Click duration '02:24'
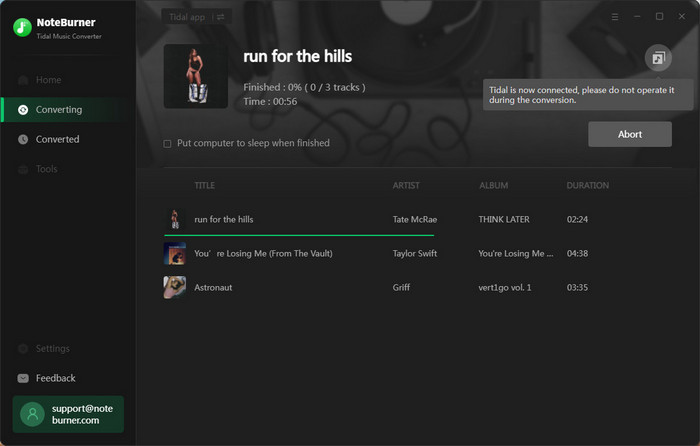 [577, 219]
